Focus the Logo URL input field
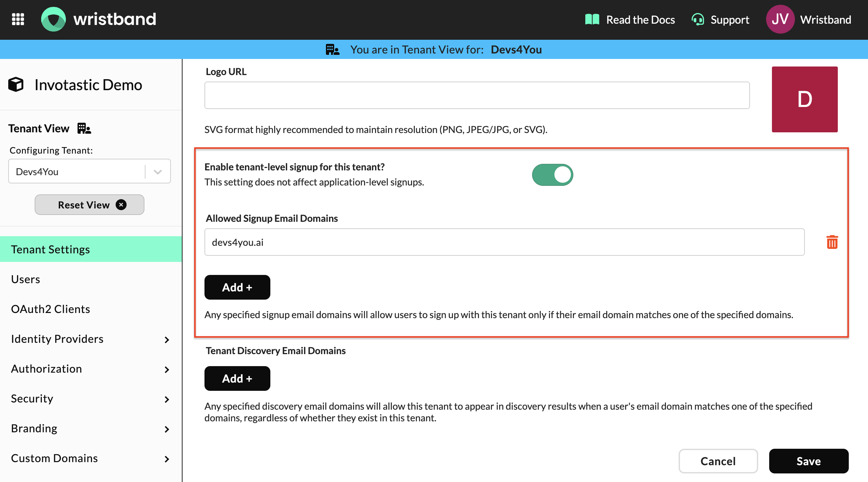The width and height of the screenshot is (868, 482). (x=477, y=95)
